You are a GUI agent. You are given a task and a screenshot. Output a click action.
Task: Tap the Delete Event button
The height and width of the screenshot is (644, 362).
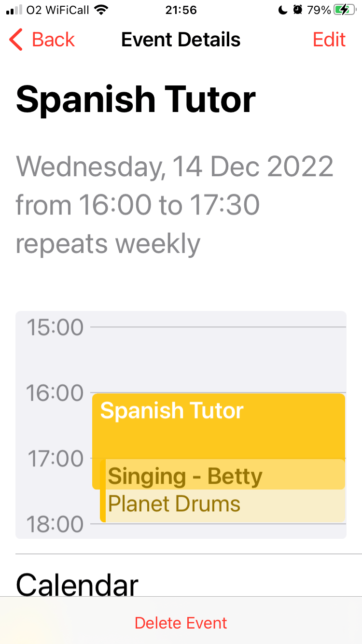181,623
